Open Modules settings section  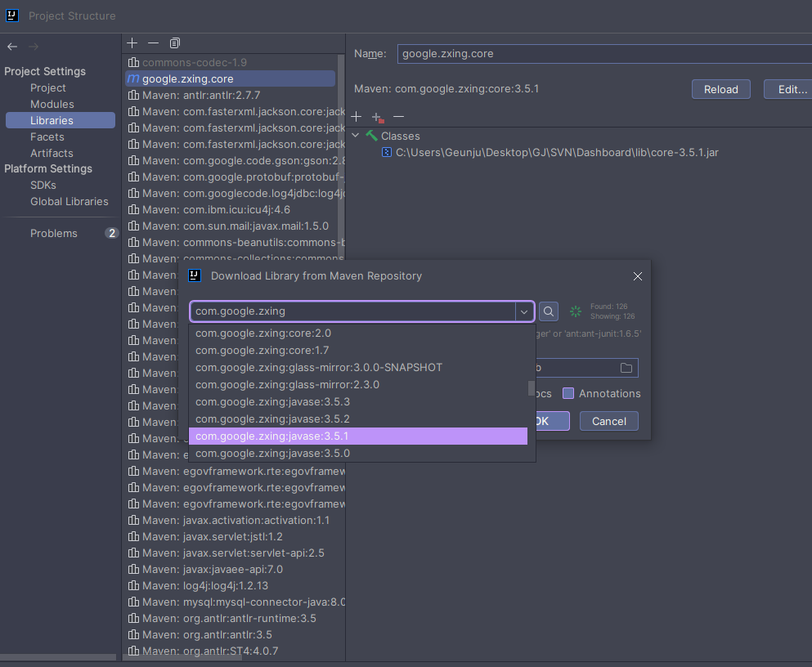pos(52,104)
